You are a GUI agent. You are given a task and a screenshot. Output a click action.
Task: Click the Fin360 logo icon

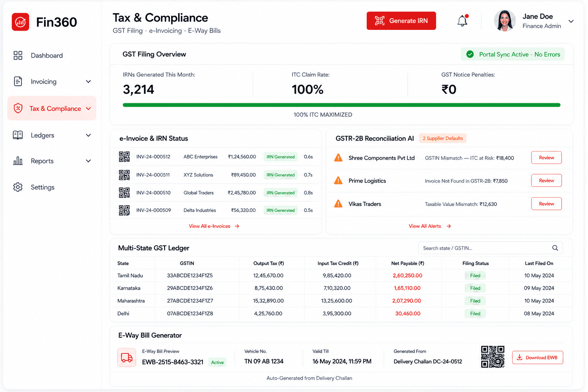tap(20, 22)
